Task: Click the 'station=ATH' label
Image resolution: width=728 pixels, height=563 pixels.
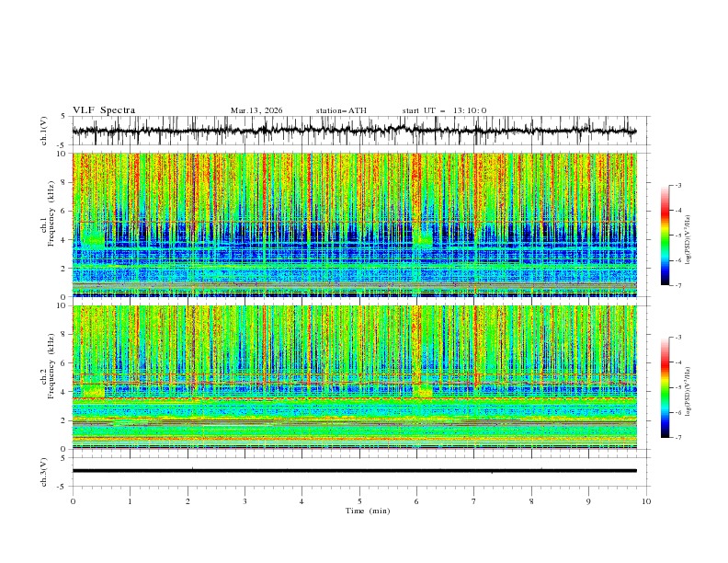Action: [x=341, y=110]
